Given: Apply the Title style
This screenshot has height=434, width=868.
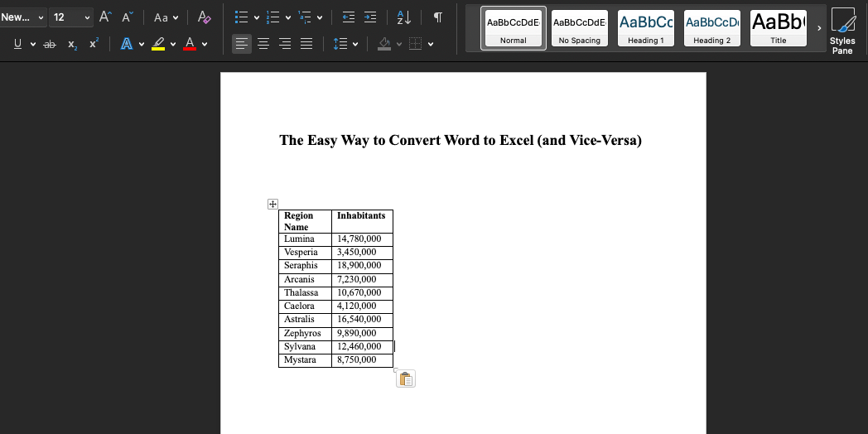Looking at the screenshot, I should [779, 28].
